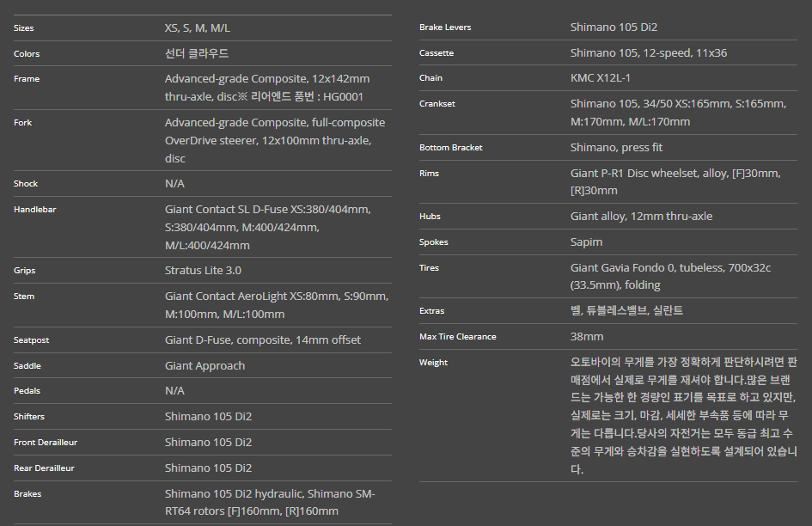Select 'Shimano 105 Di2' in Rear Derailleur row
The height and width of the screenshot is (526, 812).
coord(208,468)
